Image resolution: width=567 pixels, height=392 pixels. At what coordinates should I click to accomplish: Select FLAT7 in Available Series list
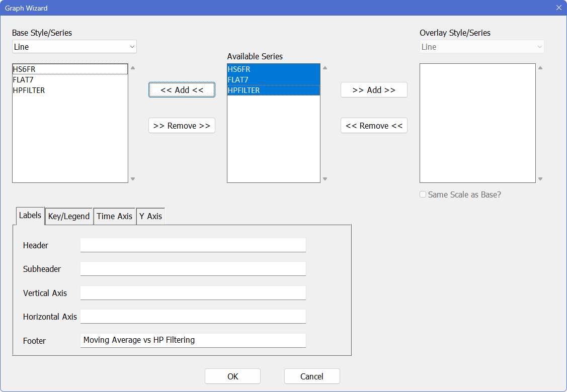click(x=273, y=80)
